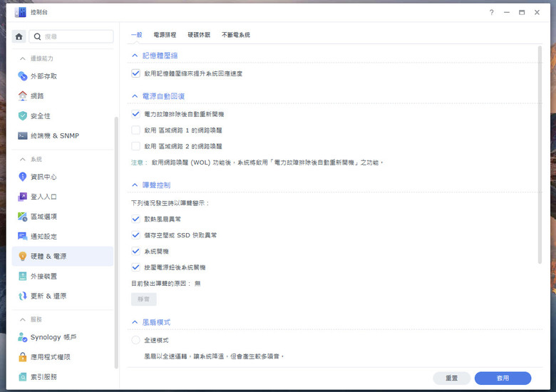
Task: Toggle 啟用記憶體壓縮 checkbox
Action: pyautogui.click(x=136, y=73)
